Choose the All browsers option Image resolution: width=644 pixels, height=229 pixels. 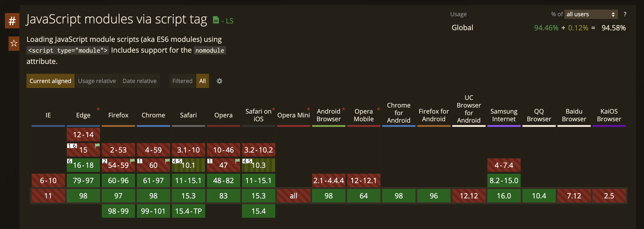tap(202, 81)
